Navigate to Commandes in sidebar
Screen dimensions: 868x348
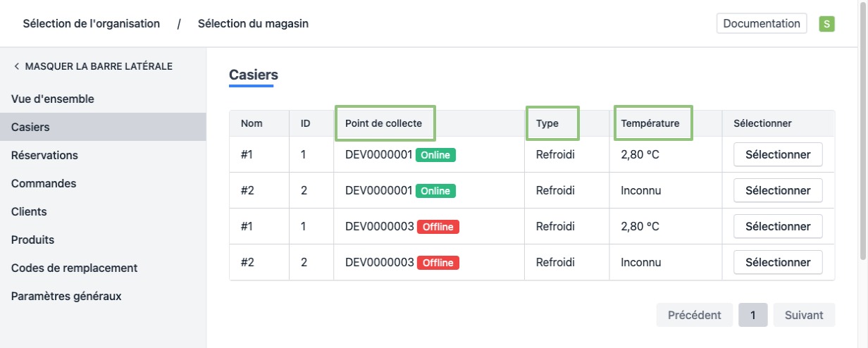point(44,184)
